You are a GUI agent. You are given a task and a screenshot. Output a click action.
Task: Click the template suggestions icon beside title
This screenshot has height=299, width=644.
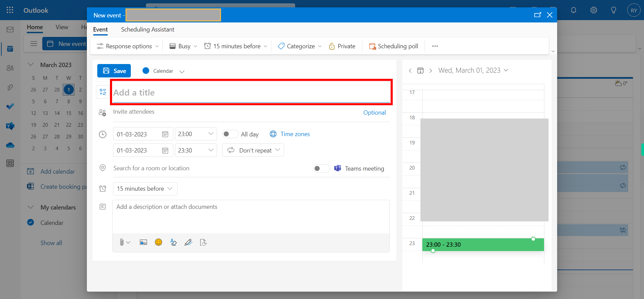point(103,92)
